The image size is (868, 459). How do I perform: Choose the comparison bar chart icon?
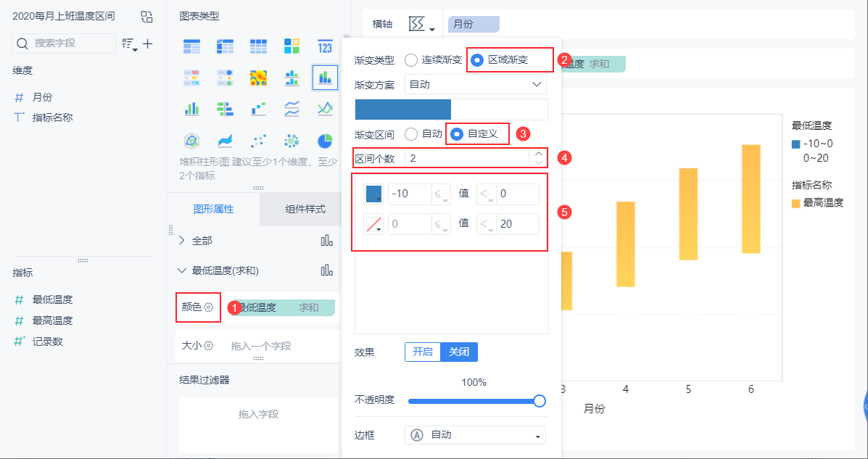225,109
